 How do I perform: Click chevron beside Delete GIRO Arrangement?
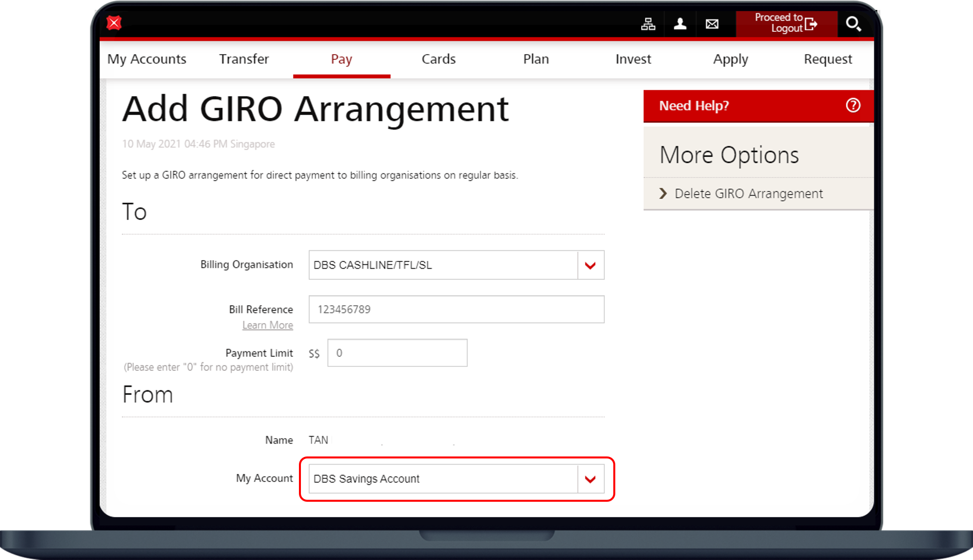663,194
